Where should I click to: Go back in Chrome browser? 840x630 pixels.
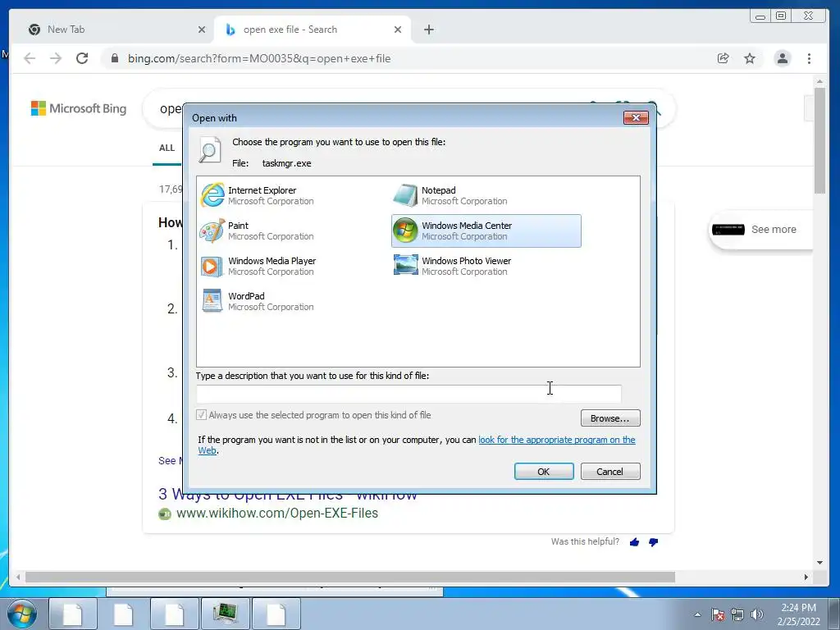(30, 58)
